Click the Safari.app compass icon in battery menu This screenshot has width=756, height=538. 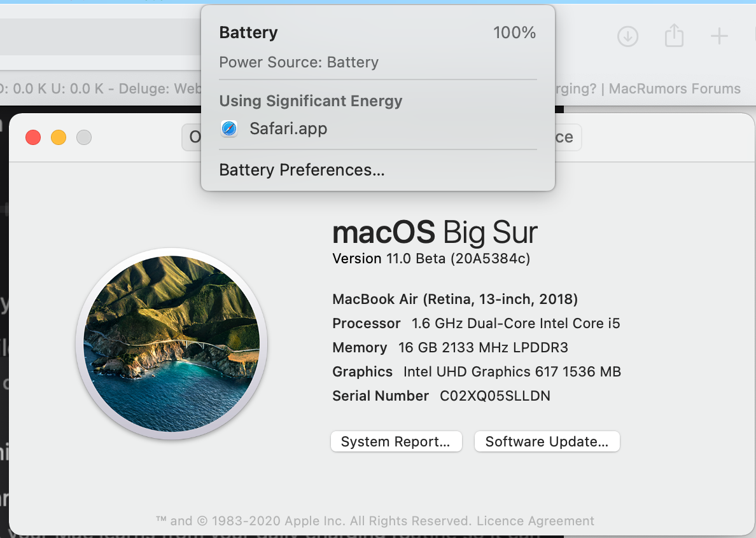click(x=229, y=128)
